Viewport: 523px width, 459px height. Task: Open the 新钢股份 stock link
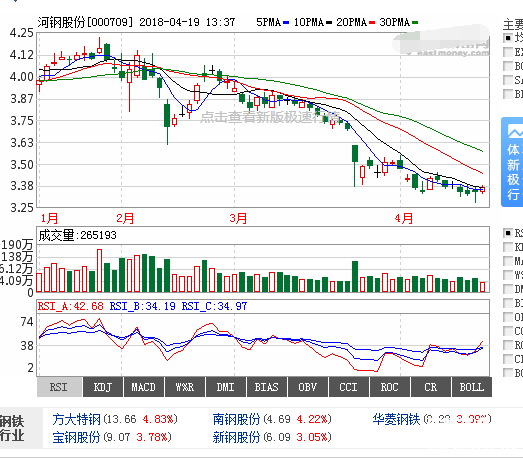236,437
